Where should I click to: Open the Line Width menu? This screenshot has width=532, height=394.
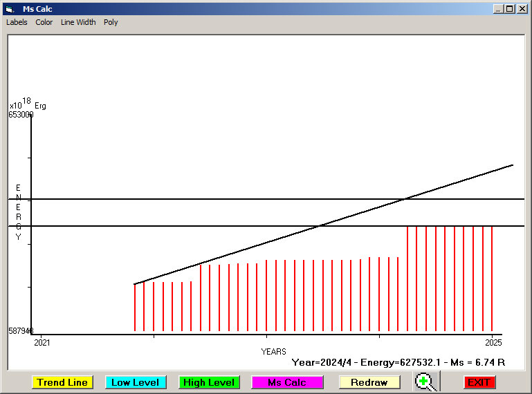78,22
